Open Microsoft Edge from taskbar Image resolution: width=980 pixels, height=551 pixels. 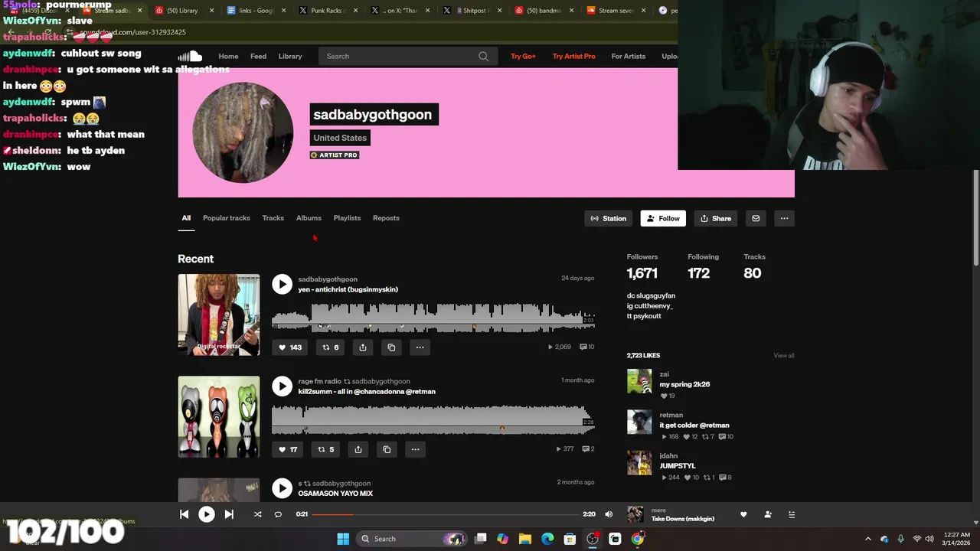click(547, 539)
